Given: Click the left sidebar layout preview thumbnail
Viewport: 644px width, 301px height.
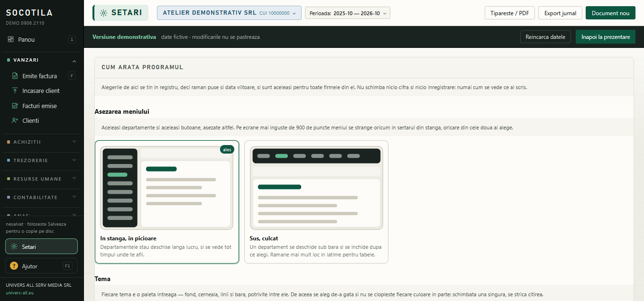Looking at the screenshot, I should pos(167,188).
